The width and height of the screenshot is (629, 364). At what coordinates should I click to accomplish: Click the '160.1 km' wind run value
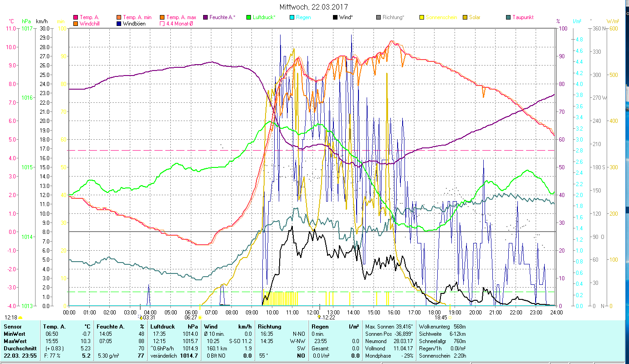pos(217,349)
